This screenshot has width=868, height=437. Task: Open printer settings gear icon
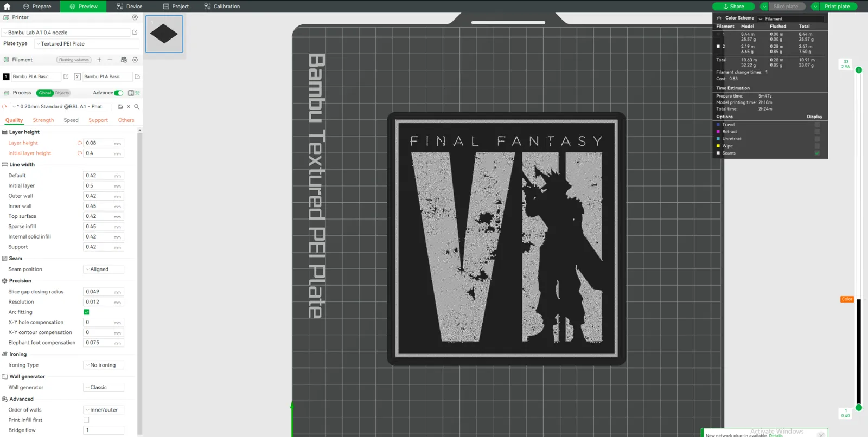[x=135, y=17]
